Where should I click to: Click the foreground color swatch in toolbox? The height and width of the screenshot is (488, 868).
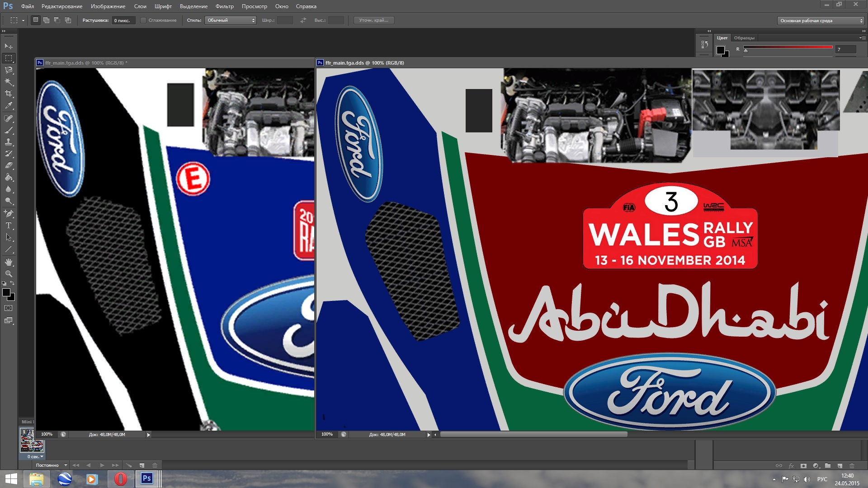point(6,293)
